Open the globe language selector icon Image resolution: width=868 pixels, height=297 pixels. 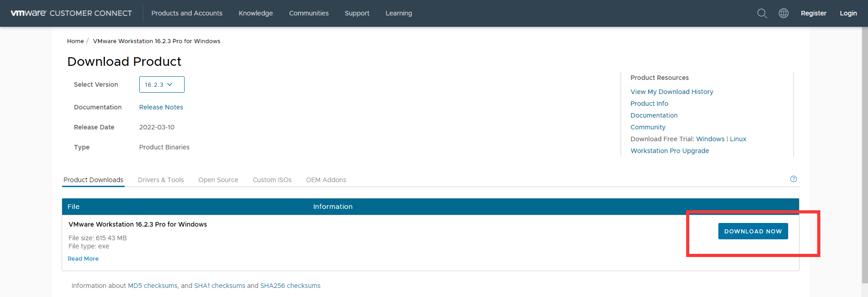(784, 13)
